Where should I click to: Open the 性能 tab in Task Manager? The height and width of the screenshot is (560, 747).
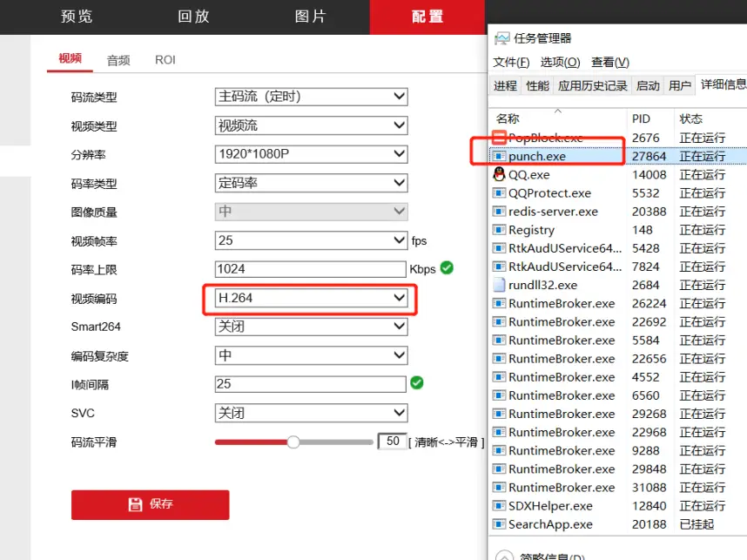(x=537, y=85)
